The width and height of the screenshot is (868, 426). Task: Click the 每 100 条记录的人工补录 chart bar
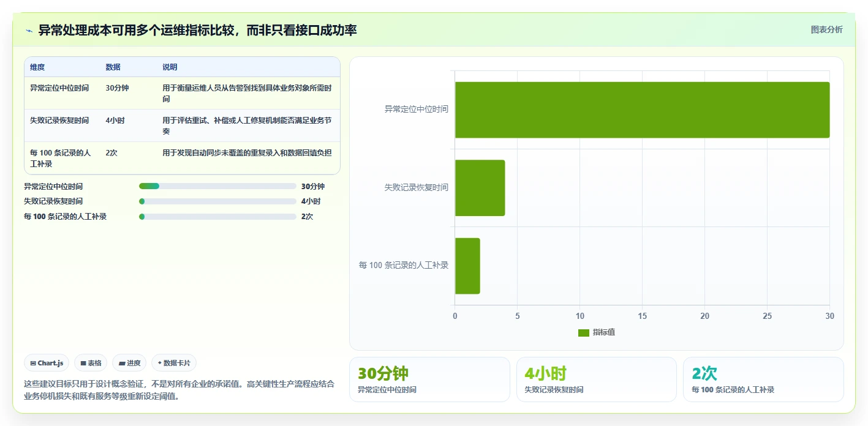tap(467, 266)
